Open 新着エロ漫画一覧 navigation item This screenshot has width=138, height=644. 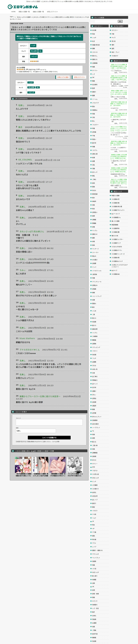(24, 12)
